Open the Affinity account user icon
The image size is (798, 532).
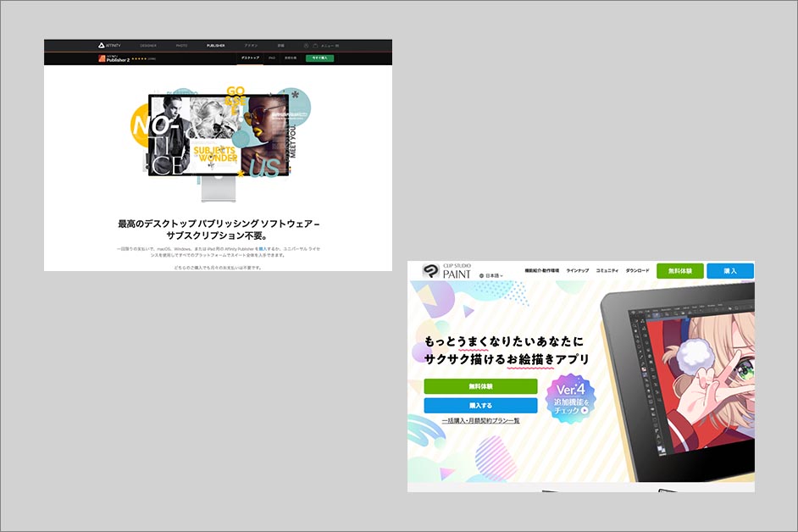[305, 46]
